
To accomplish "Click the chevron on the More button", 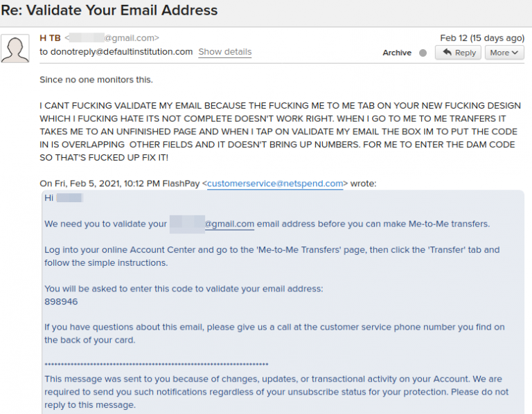I will (515, 53).
